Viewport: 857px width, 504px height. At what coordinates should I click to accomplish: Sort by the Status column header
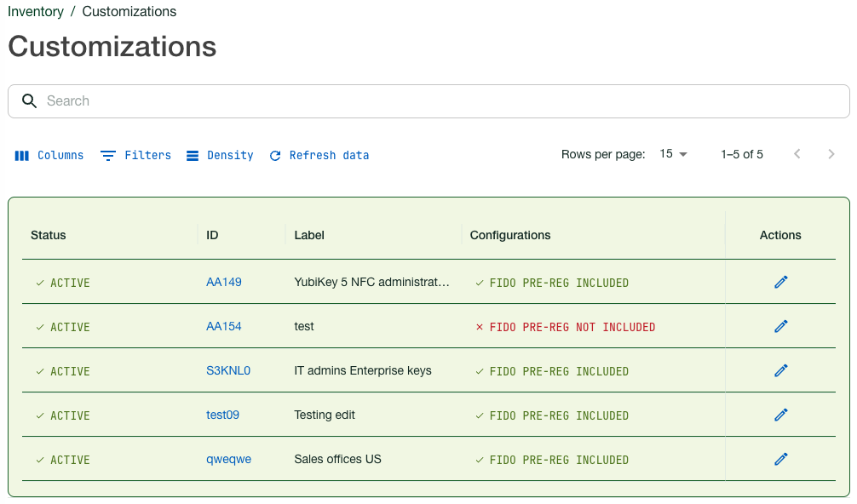(49, 235)
